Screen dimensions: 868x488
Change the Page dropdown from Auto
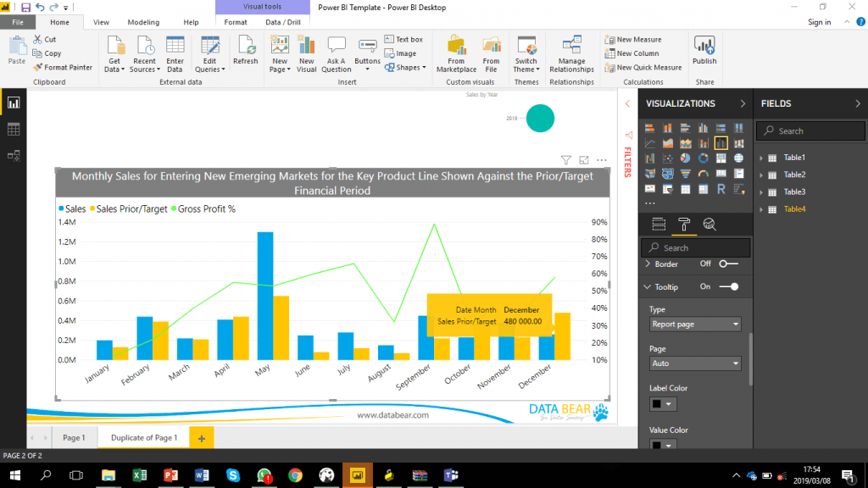[x=695, y=363]
